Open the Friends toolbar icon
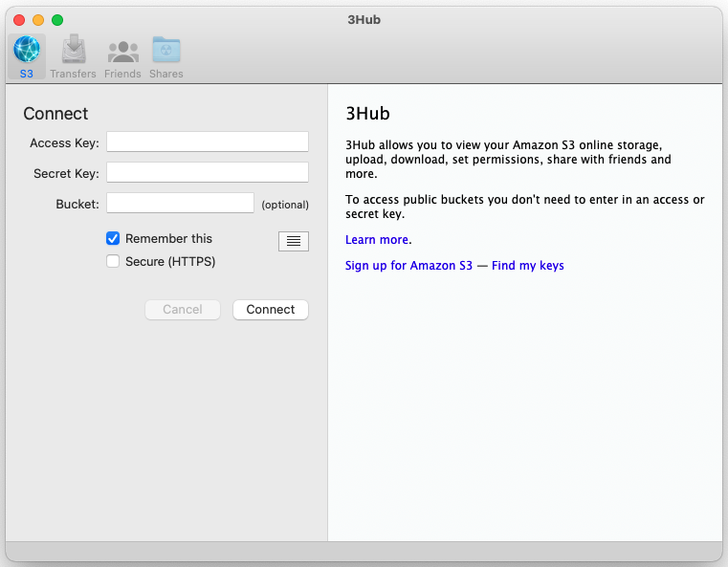Image resolution: width=728 pixels, height=567 pixels. point(122,50)
